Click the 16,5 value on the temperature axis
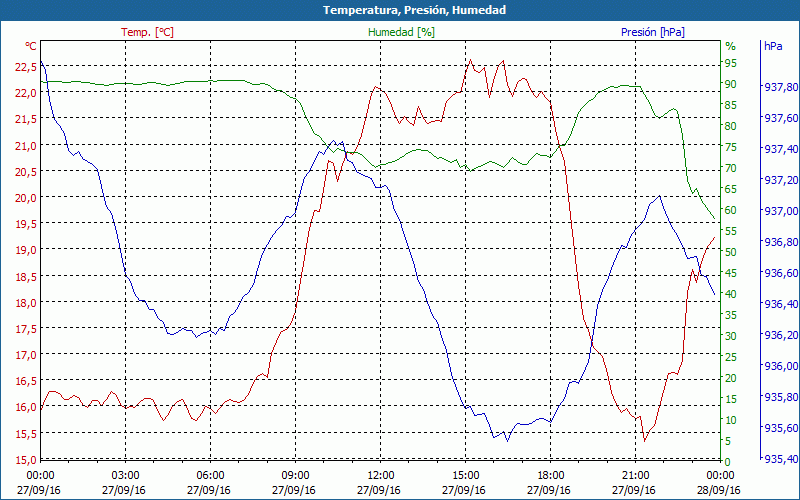800x500 pixels. pyautogui.click(x=27, y=382)
